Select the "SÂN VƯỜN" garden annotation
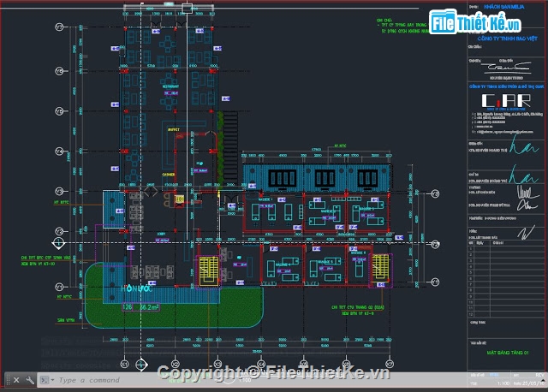 [66, 320]
